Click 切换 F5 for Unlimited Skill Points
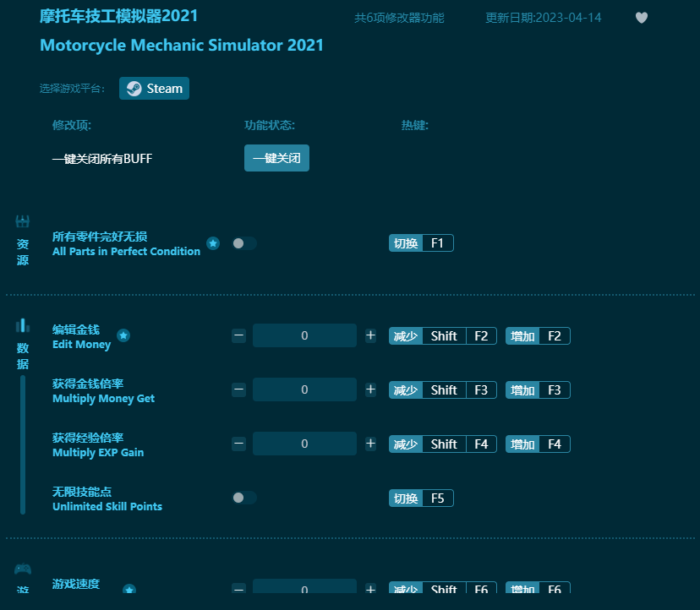The height and width of the screenshot is (610, 700). pos(421,498)
